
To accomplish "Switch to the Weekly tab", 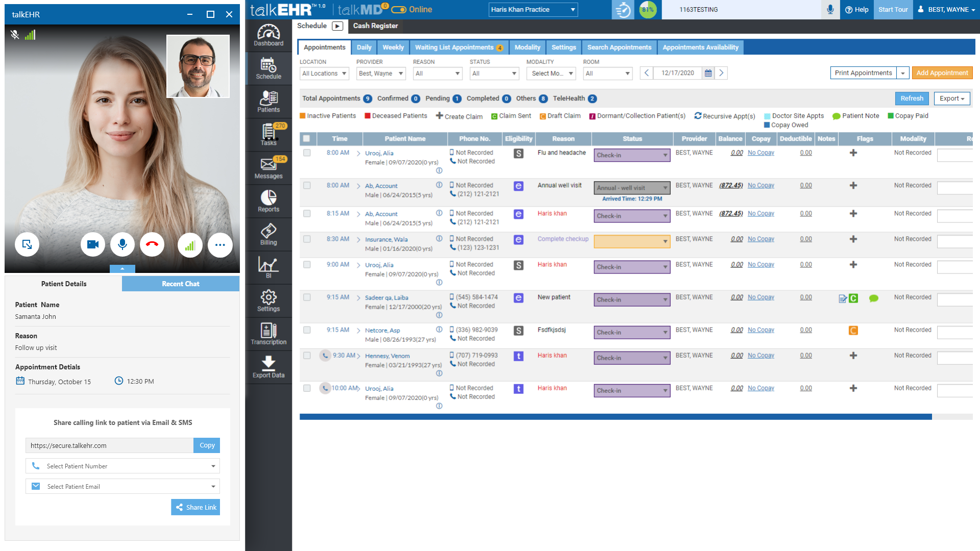I will click(393, 47).
